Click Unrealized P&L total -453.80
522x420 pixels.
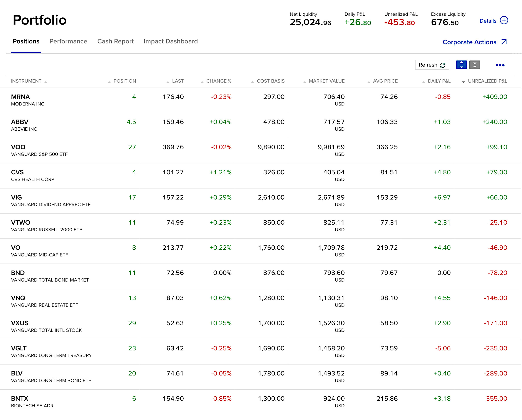pos(400,22)
